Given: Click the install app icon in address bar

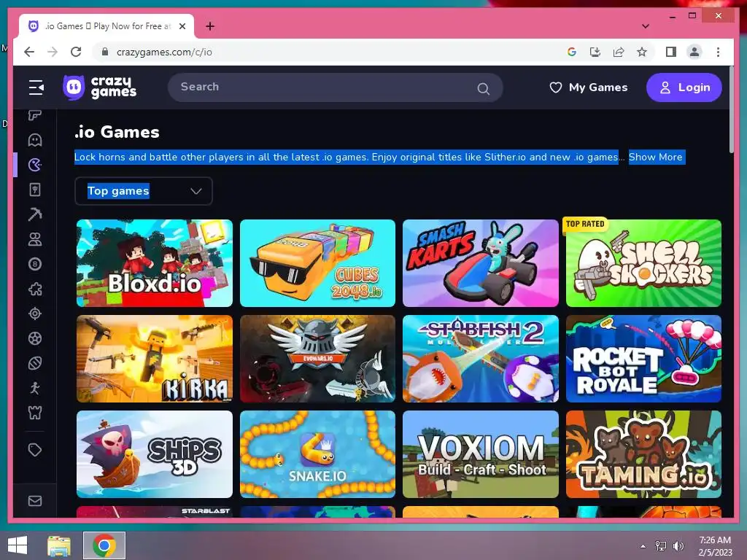Looking at the screenshot, I should click(595, 52).
